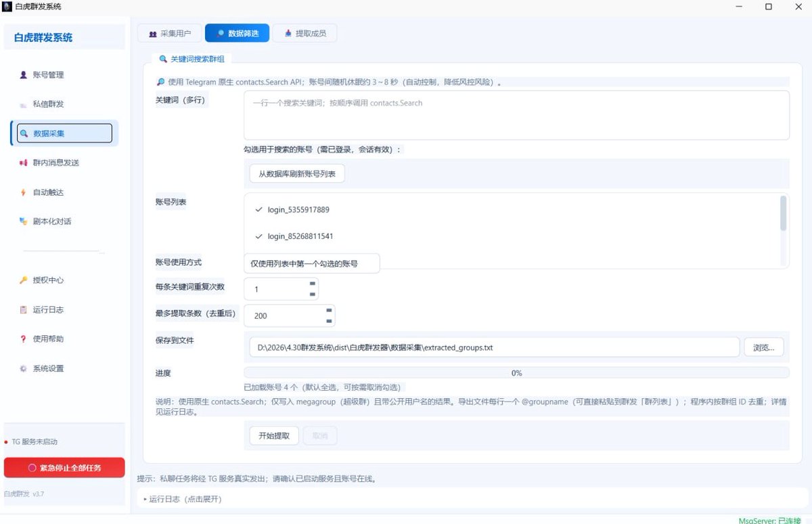Screen dimensions: 812x524
Task: View 运行日志 sidebar page
Action: tap(64, 309)
